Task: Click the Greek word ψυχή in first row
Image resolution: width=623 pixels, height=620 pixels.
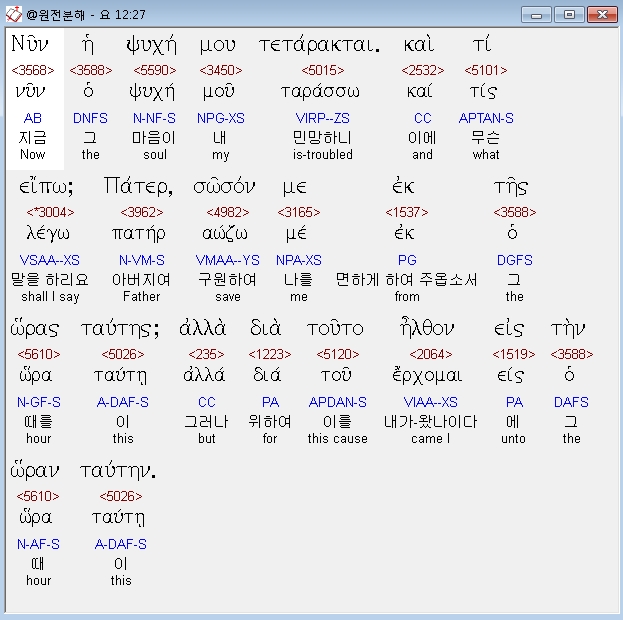Action: pos(151,45)
